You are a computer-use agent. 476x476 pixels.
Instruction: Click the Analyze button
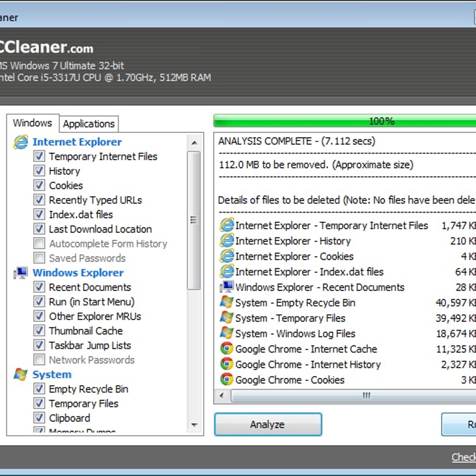(268, 424)
